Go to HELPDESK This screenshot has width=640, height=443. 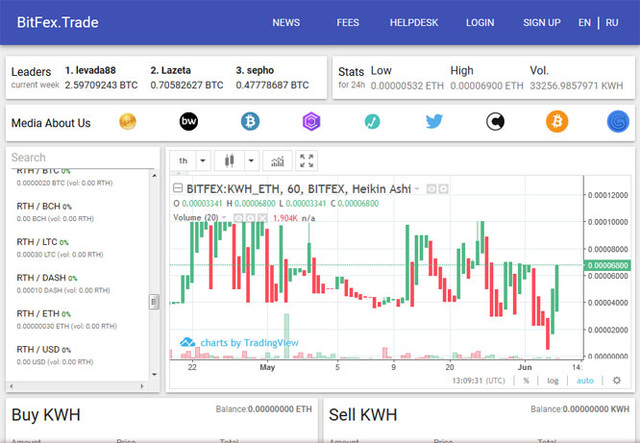[414, 22]
